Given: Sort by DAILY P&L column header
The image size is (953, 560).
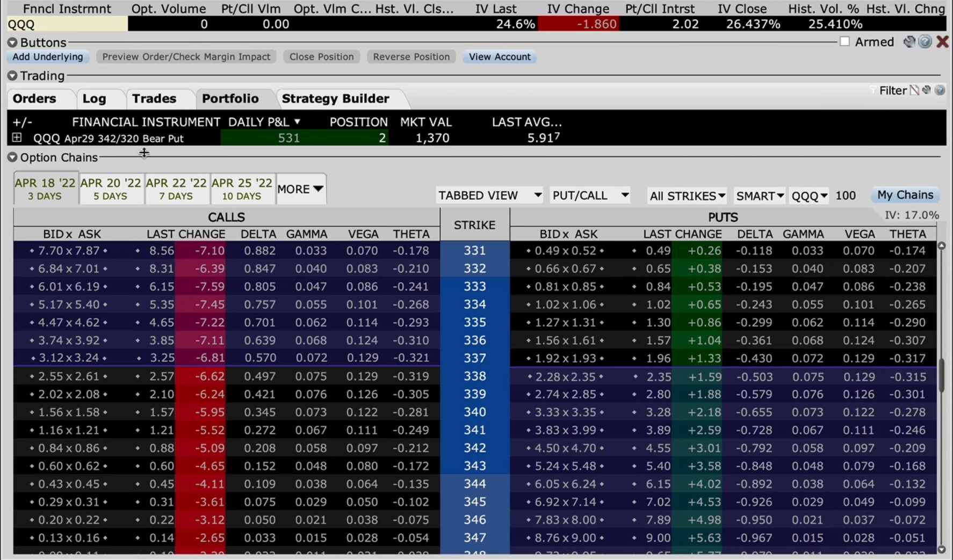Looking at the screenshot, I should click(264, 122).
